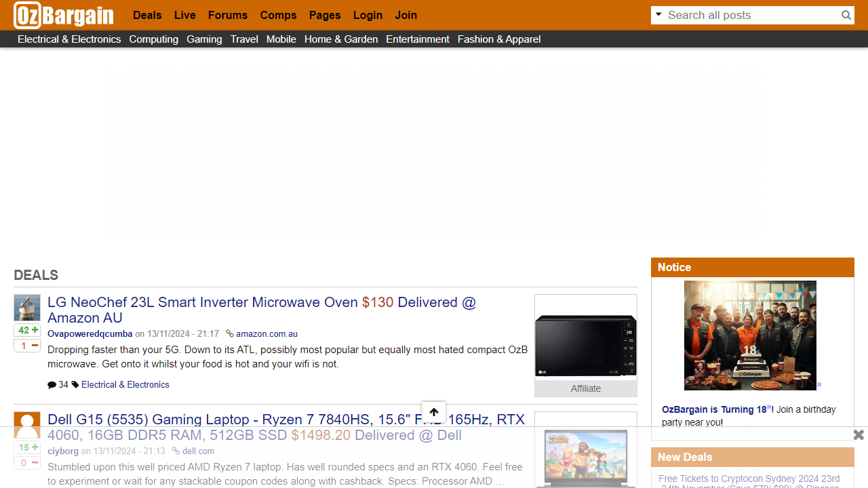Image resolution: width=868 pixels, height=488 pixels.
Task: Open the Deals menu
Action: [x=147, y=15]
